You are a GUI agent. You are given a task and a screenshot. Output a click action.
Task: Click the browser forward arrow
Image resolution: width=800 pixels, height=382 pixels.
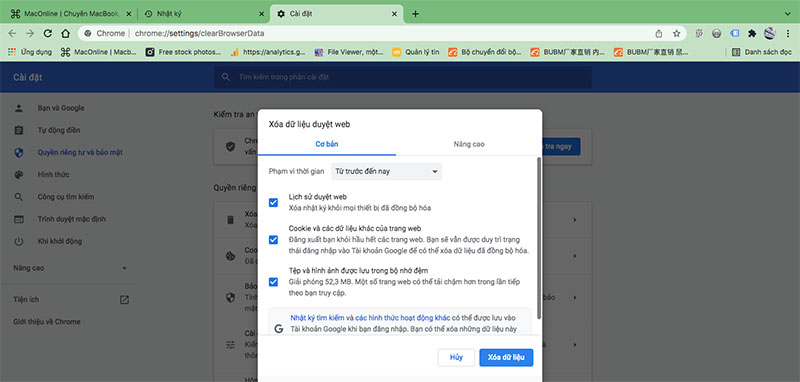click(30, 34)
